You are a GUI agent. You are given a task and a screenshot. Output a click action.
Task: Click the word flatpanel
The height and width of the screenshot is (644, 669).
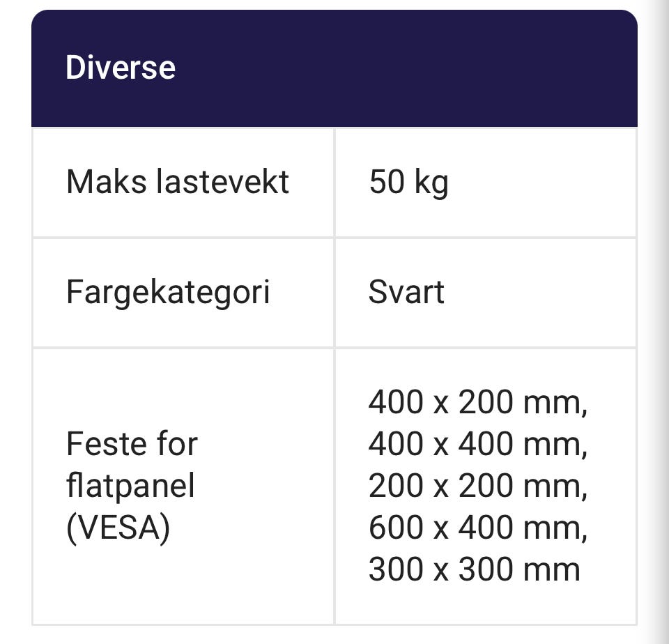click(x=130, y=486)
